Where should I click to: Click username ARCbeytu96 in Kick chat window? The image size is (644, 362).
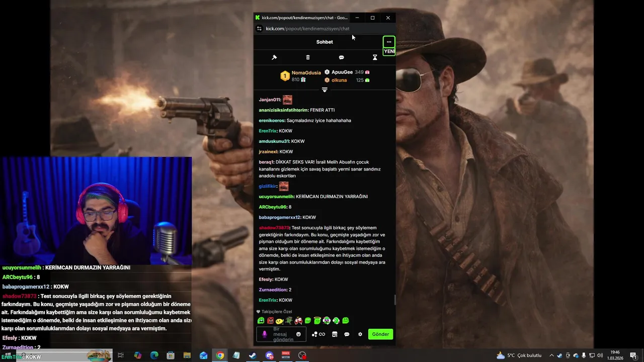point(273,207)
